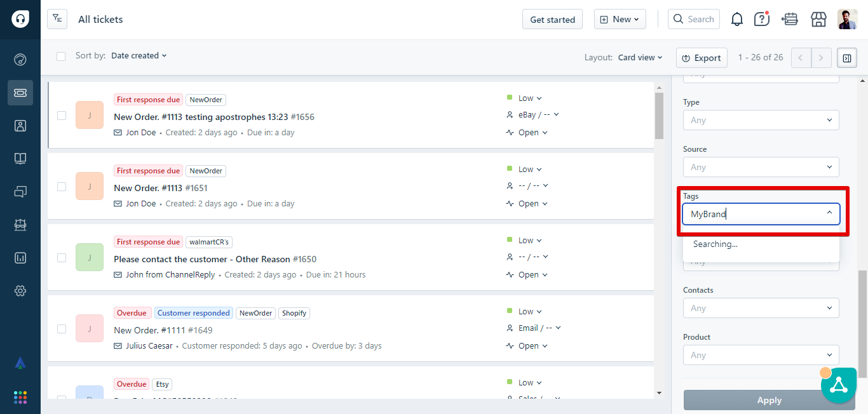This screenshot has height=414, width=868.
Task: Expand the Source filter dropdown
Action: 761,167
